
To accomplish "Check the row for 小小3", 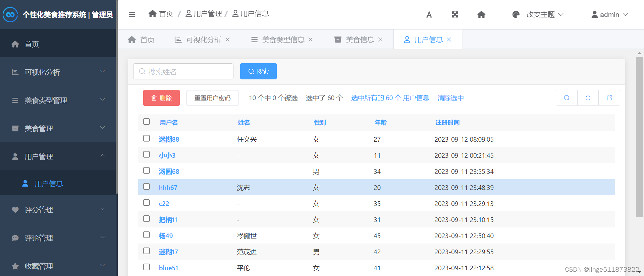I will pos(147,154).
